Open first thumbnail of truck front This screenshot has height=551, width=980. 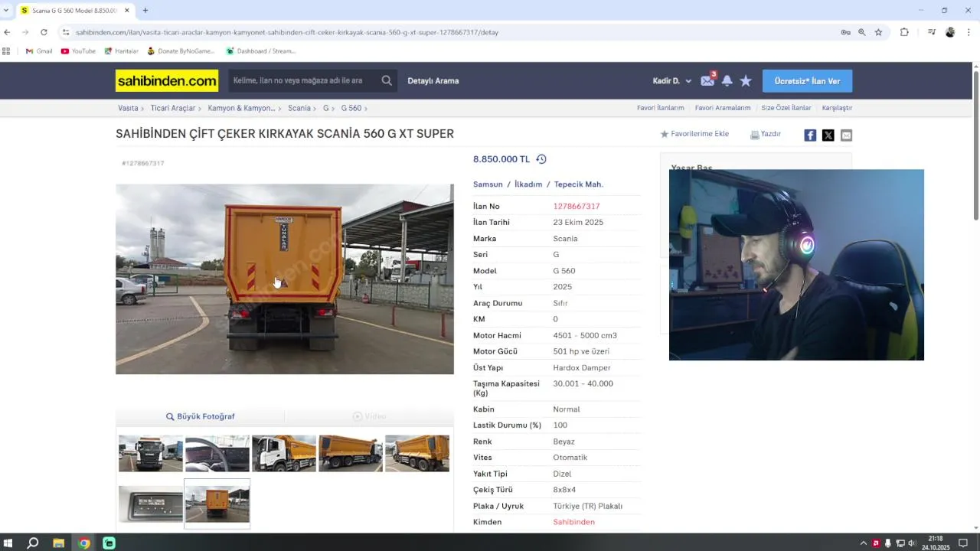tap(151, 453)
